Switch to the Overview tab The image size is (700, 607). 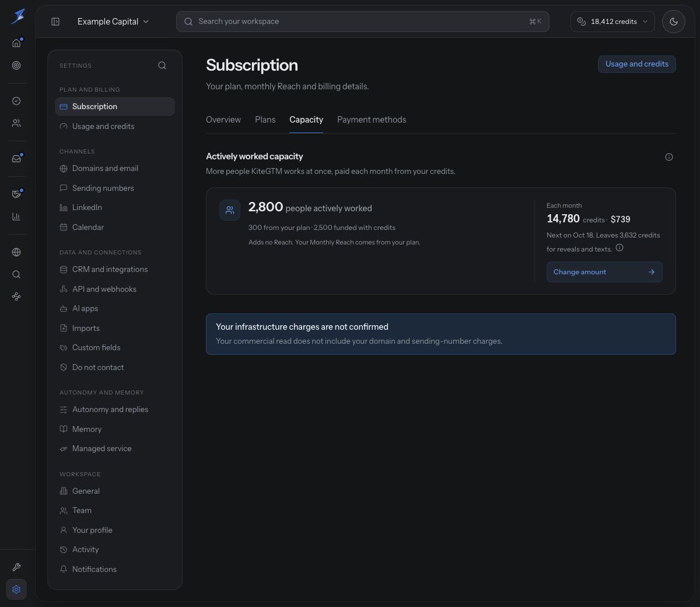223,120
